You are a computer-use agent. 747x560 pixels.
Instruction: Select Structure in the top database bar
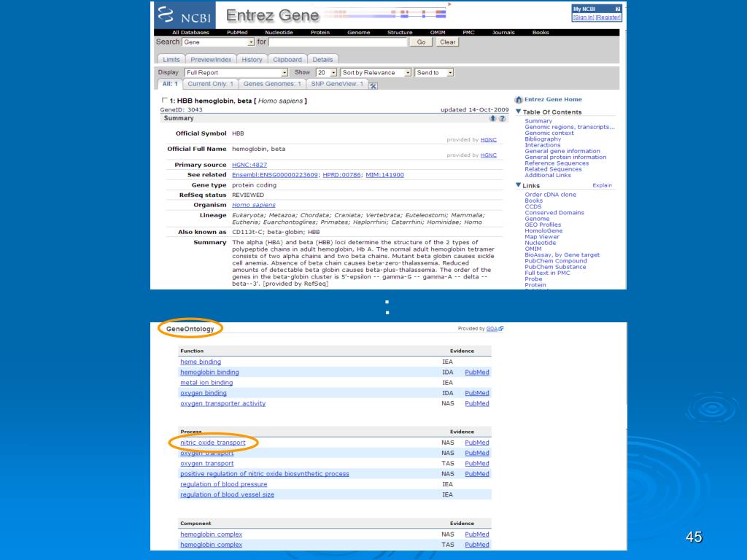[400, 32]
